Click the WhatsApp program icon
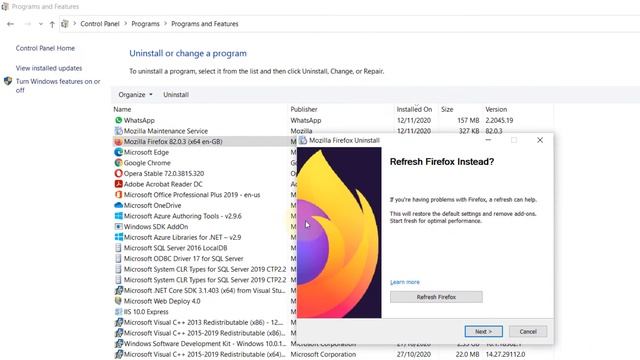Viewport: 640px width, 360px height. 118,120
